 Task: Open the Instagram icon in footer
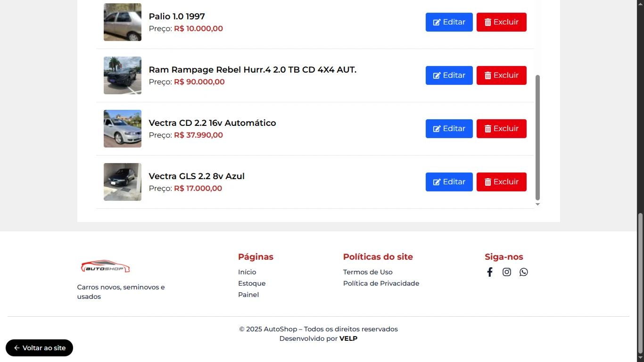point(507,272)
